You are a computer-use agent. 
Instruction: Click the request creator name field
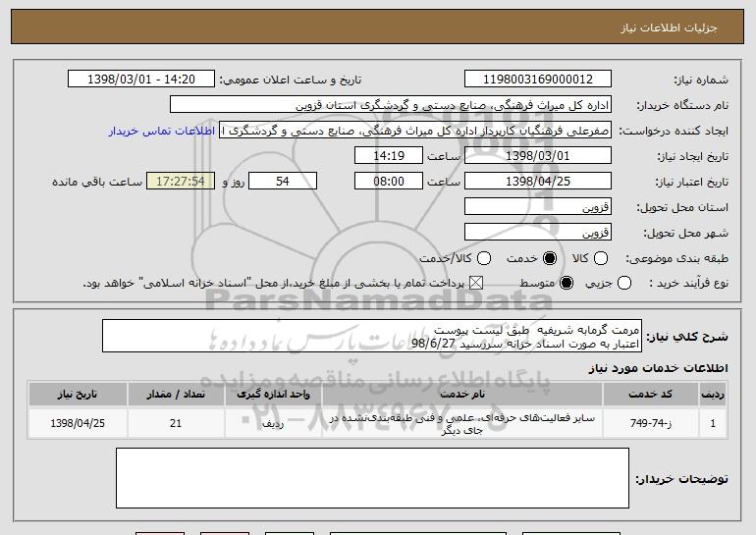click(415, 131)
